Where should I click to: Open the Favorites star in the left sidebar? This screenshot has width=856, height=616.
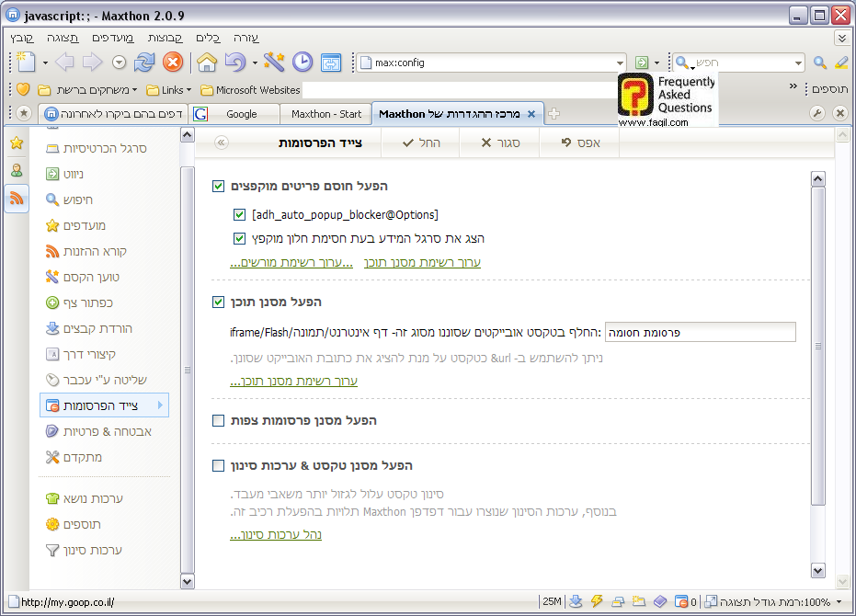(x=17, y=143)
